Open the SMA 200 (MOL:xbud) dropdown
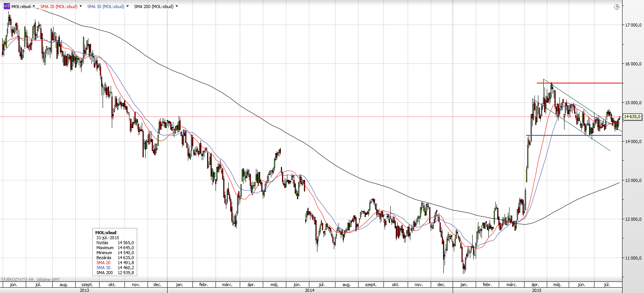644x293 pixels. 177,6
